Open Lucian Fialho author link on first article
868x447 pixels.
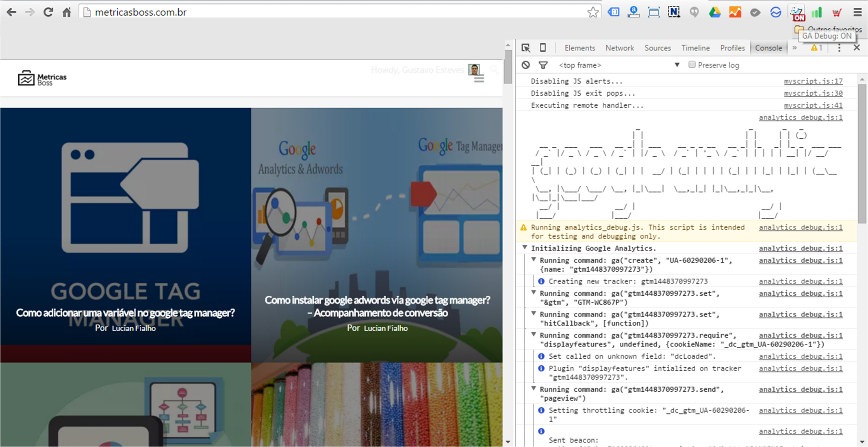click(134, 328)
